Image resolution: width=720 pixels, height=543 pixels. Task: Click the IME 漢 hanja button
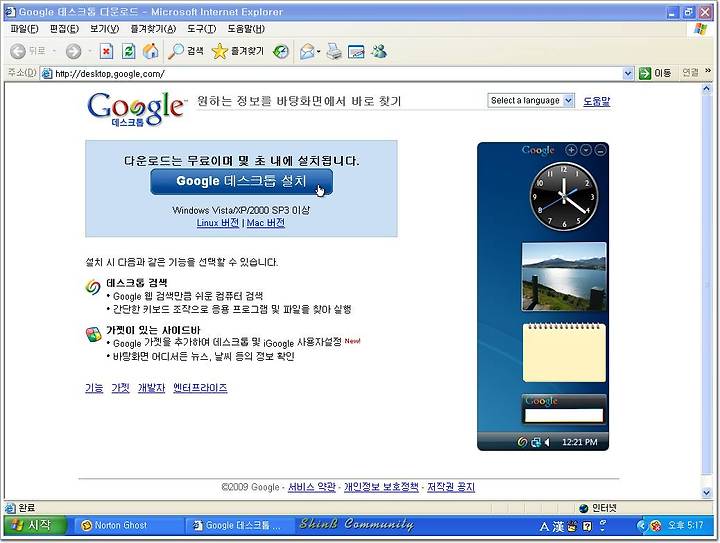(557, 526)
